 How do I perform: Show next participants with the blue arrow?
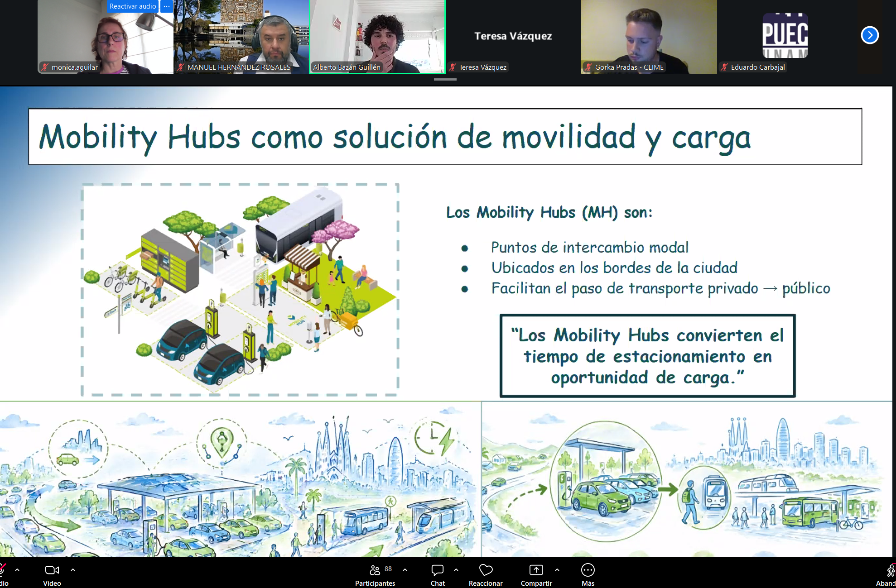[x=869, y=35]
